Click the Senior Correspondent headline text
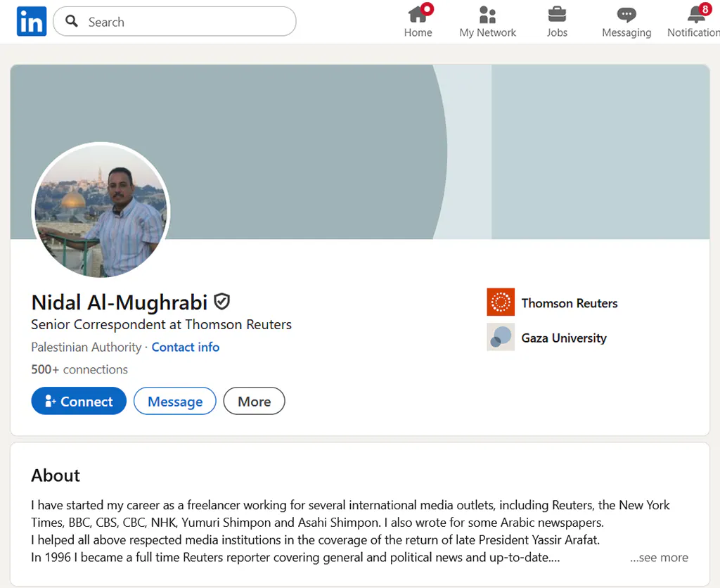The height and width of the screenshot is (588, 720). point(161,325)
